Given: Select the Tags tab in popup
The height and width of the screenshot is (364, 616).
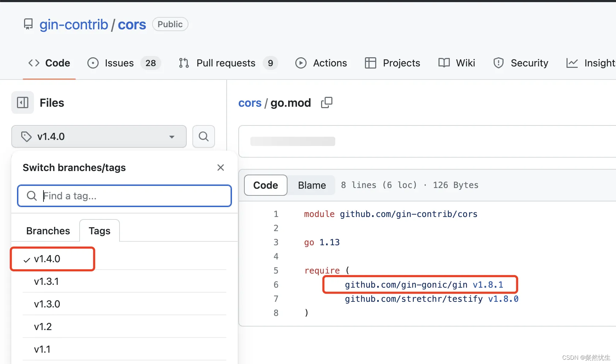Looking at the screenshot, I should 100,231.
